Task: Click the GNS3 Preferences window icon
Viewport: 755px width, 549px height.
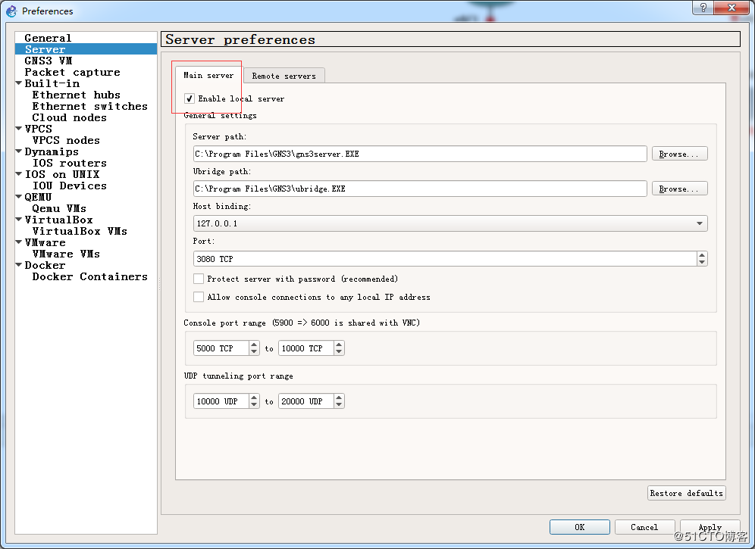Action: click(x=11, y=11)
